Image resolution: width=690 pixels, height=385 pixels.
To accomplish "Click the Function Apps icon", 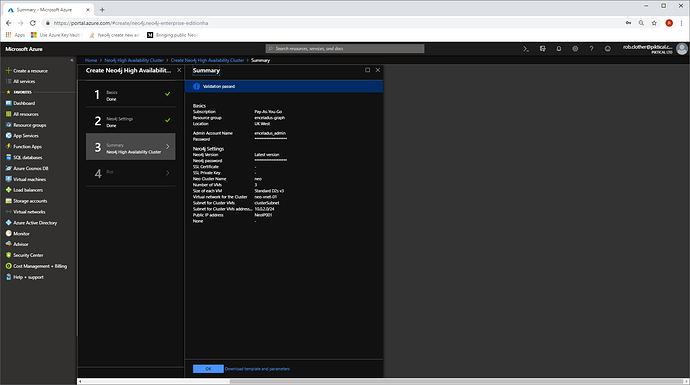I will click(8, 147).
